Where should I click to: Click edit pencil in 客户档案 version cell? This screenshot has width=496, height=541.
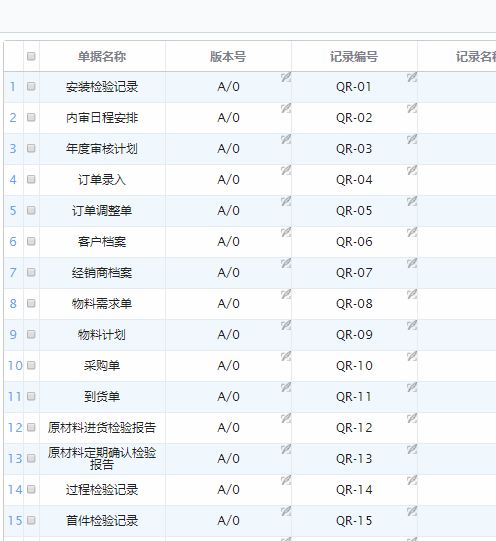(x=286, y=232)
